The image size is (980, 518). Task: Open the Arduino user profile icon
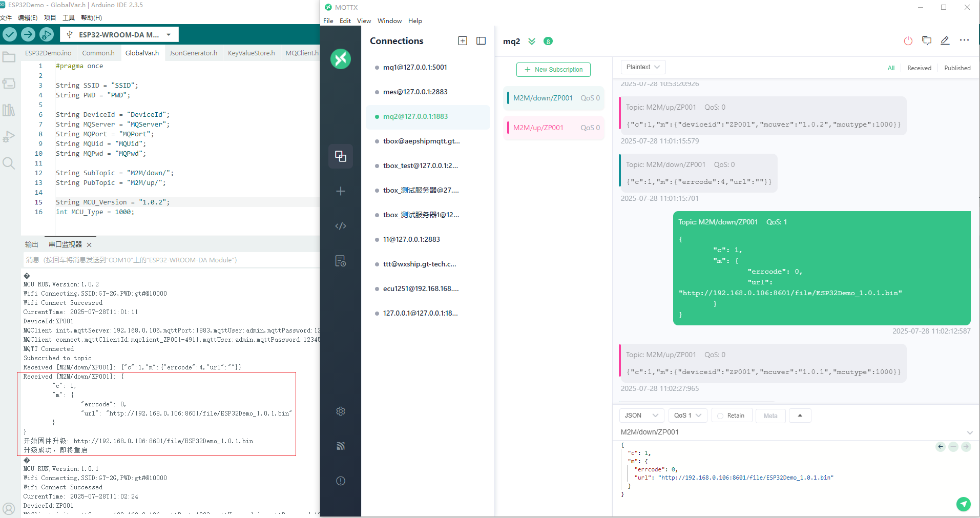click(9, 509)
